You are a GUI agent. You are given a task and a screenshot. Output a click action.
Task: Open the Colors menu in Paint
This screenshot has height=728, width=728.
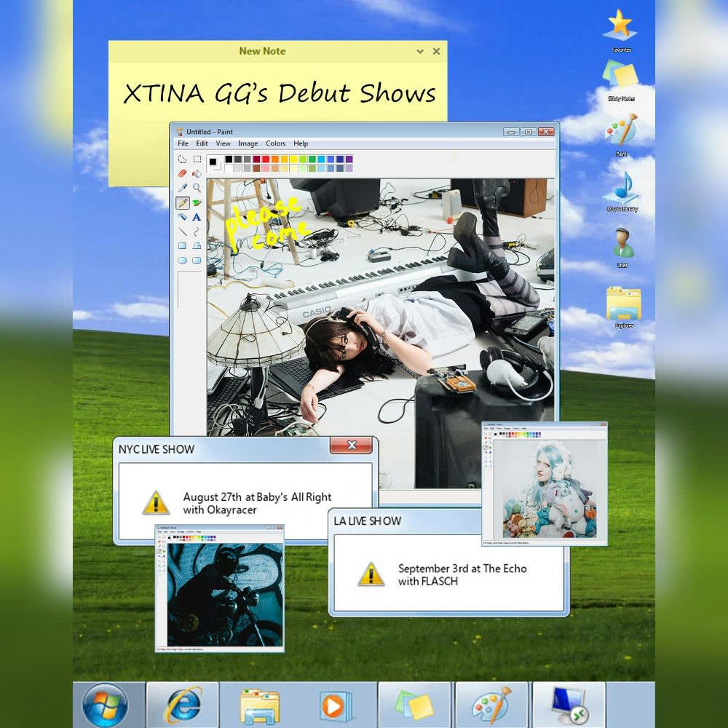click(x=276, y=143)
